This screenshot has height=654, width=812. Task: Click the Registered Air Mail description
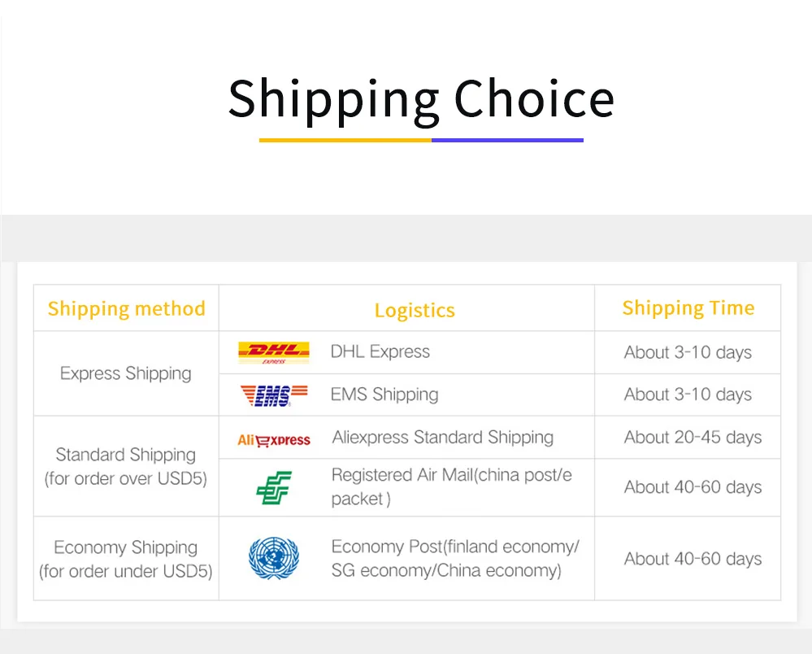click(451, 486)
